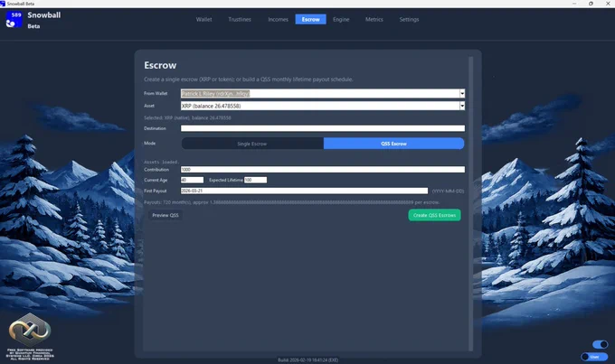
Task: Open the From Wallet dropdown arrow
Action: [x=462, y=93]
